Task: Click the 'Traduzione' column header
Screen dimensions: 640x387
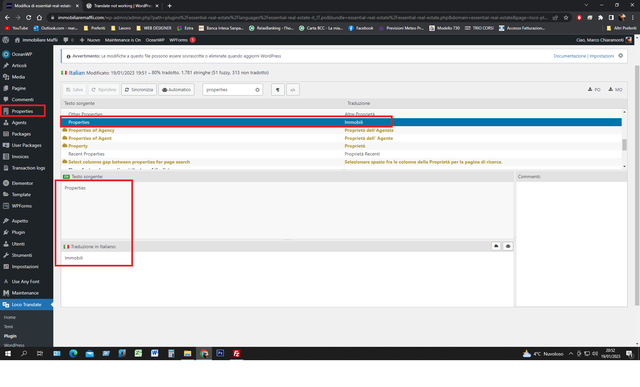Action: (x=358, y=103)
